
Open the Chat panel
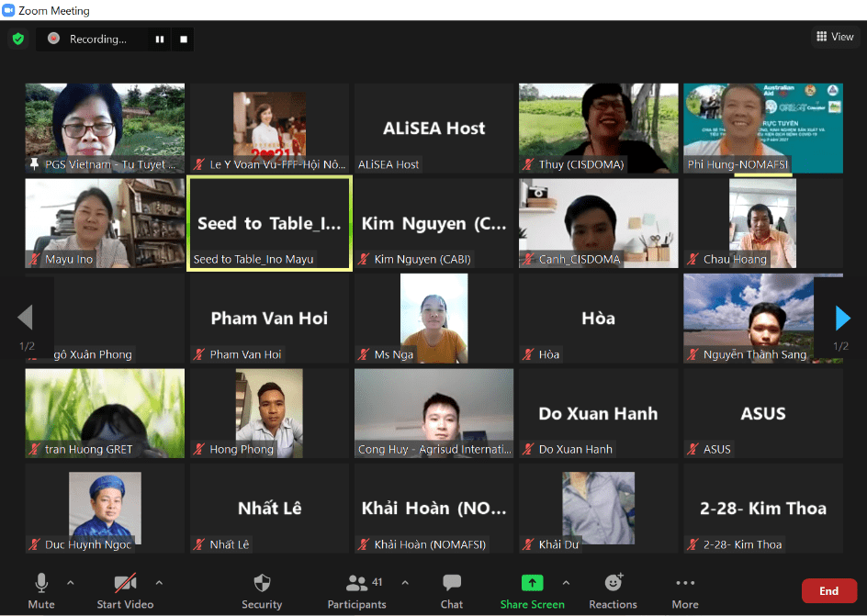[x=452, y=589]
